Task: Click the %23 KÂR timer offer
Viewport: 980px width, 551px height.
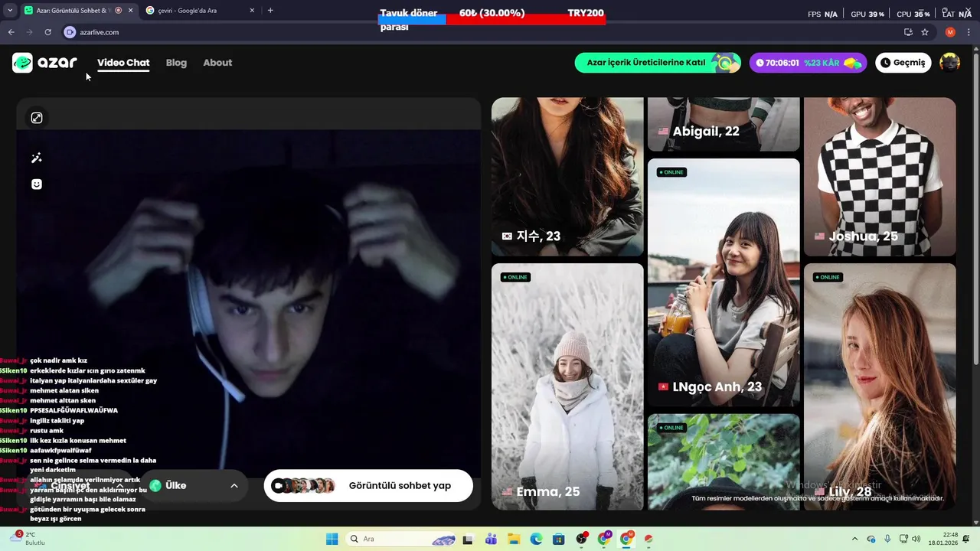Action: coord(808,63)
